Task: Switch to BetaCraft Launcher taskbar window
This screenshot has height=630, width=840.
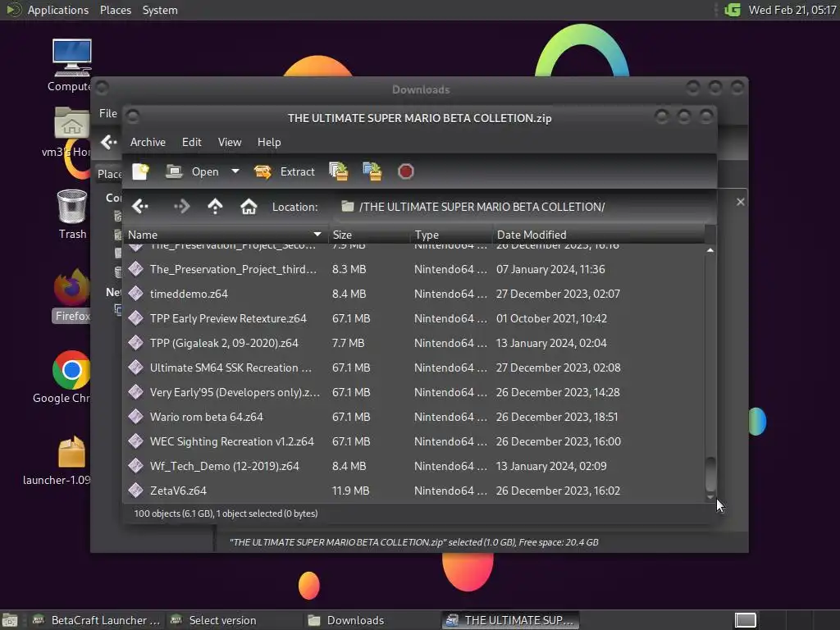Action: [96, 620]
